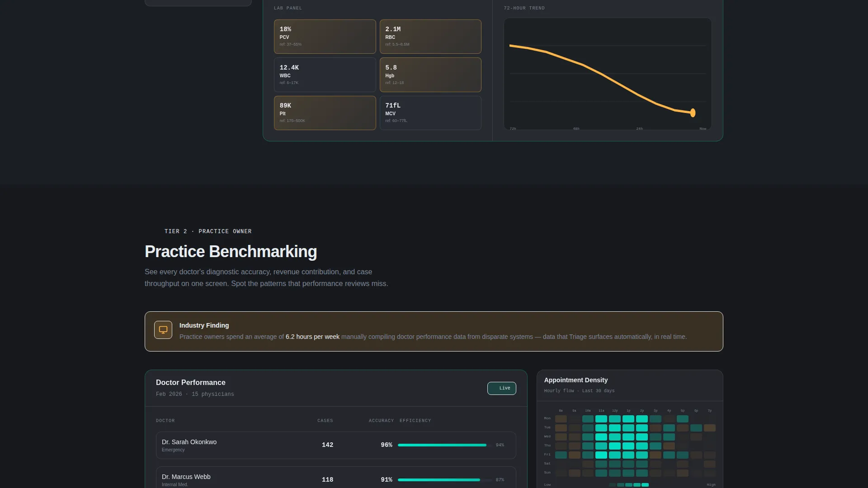Select the Monday 8a heatmap cell
The image size is (868, 488).
coord(561,419)
